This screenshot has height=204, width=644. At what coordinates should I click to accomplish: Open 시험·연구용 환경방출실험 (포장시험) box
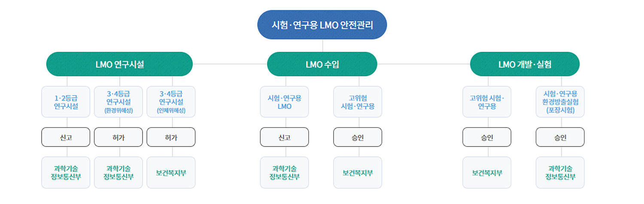point(560,102)
